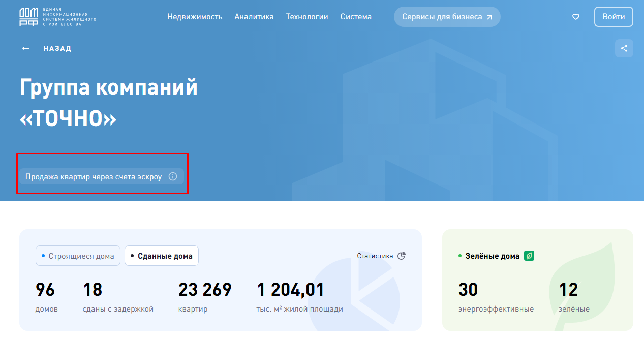Click the Войти login button
644x340 pixels.
tap(614, 17)
